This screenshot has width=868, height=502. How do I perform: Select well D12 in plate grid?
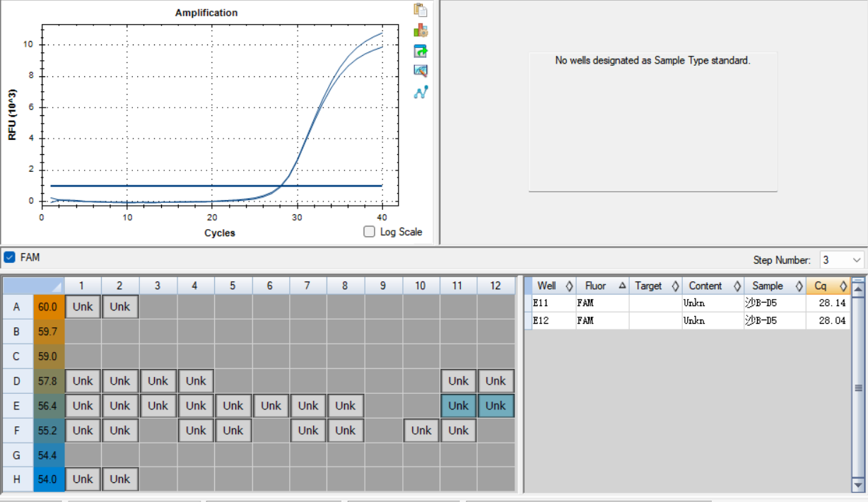tap(495, 381)
